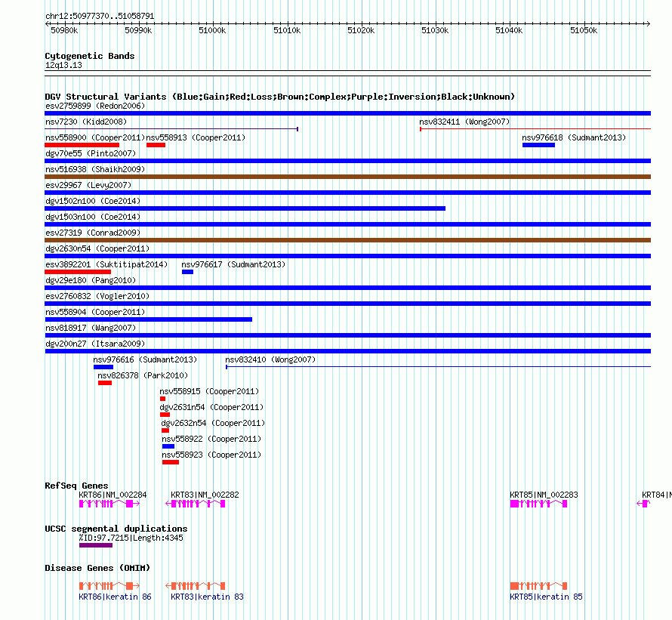Click the chr12:50977370..51058791 coordinate label

[100, 17]
